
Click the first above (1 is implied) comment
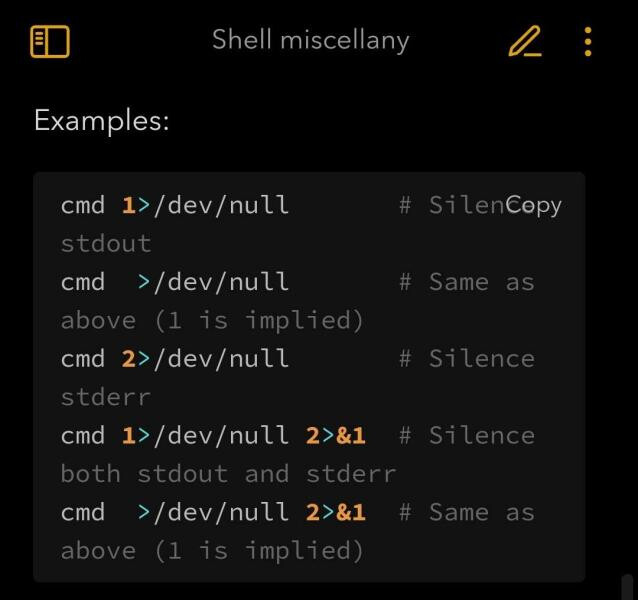(212, 321)
